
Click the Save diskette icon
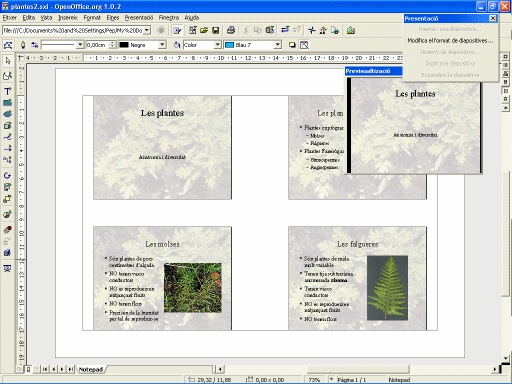[x=216, y=30]
